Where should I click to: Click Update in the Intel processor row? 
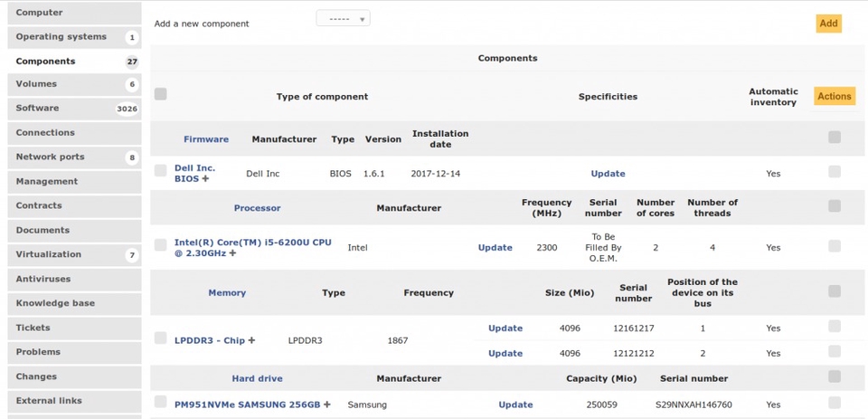point(495,248)
